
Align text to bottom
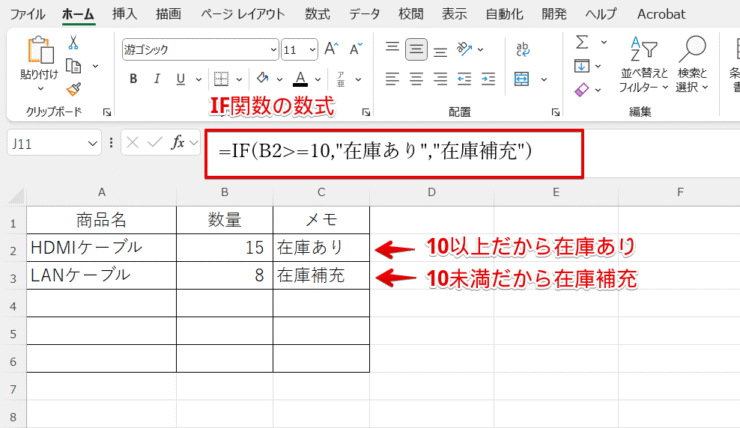pos(440,51)
